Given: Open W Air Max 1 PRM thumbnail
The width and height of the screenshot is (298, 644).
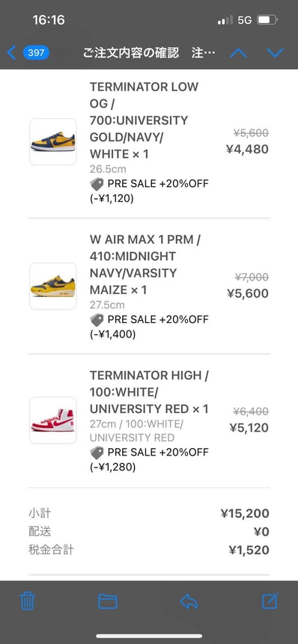Looking at the screenshot, I should [53, 286].
